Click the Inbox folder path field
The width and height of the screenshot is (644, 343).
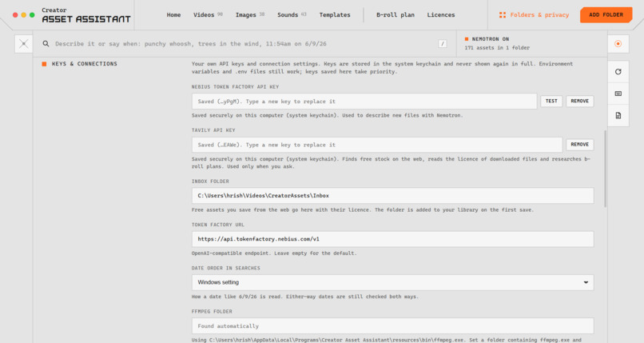[x=392, y=196]
